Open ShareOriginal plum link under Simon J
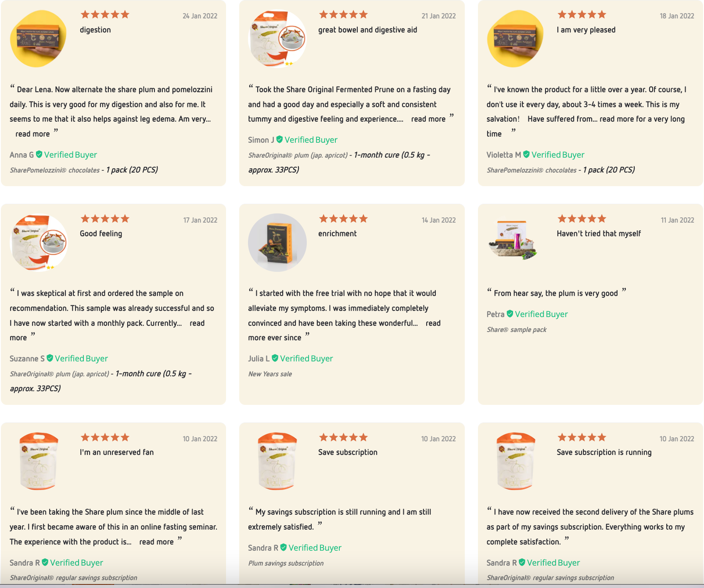The image size is (704, 588). click(x=298, y=155)
